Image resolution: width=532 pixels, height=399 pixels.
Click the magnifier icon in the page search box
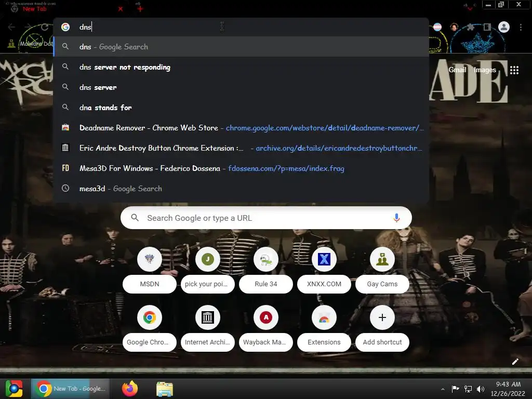[x=135, y=218]
